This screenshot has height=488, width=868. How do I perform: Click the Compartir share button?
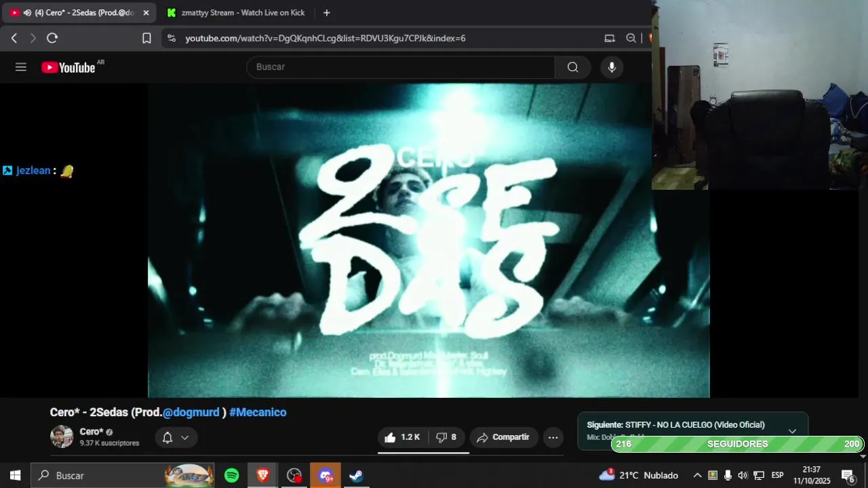click(x=504, y=437)
